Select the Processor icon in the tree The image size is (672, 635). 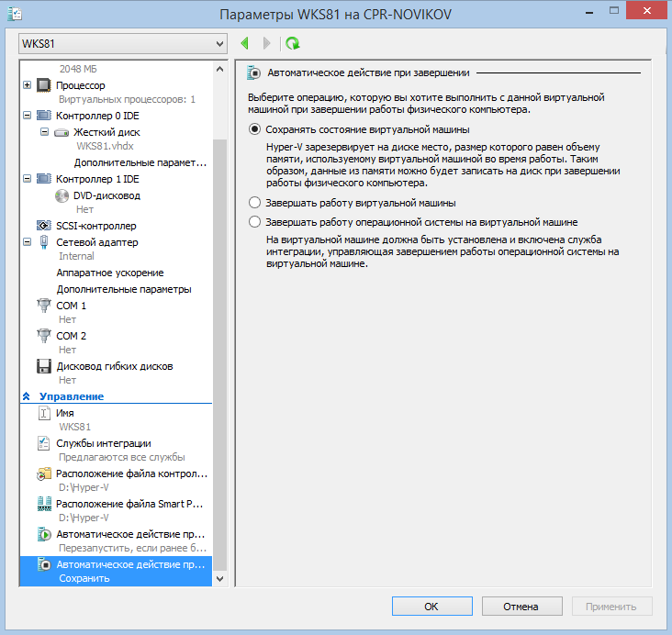(44, 85)
